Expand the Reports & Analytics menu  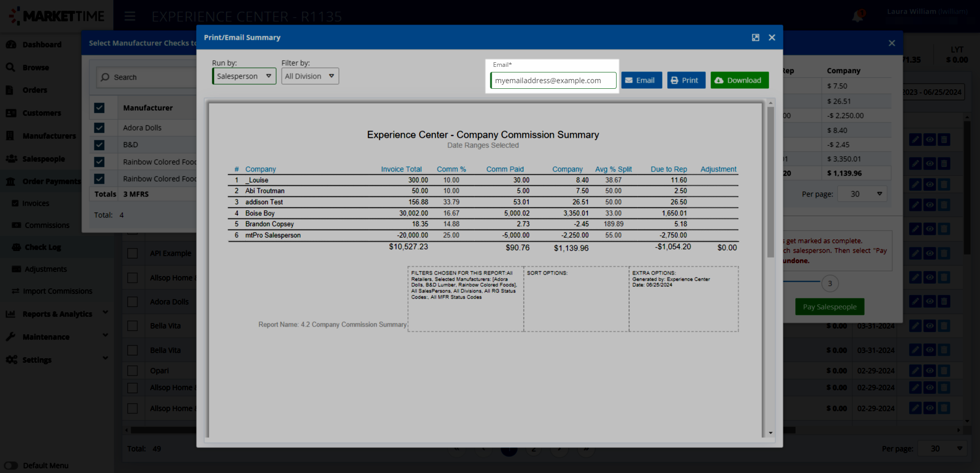[105, 312]
